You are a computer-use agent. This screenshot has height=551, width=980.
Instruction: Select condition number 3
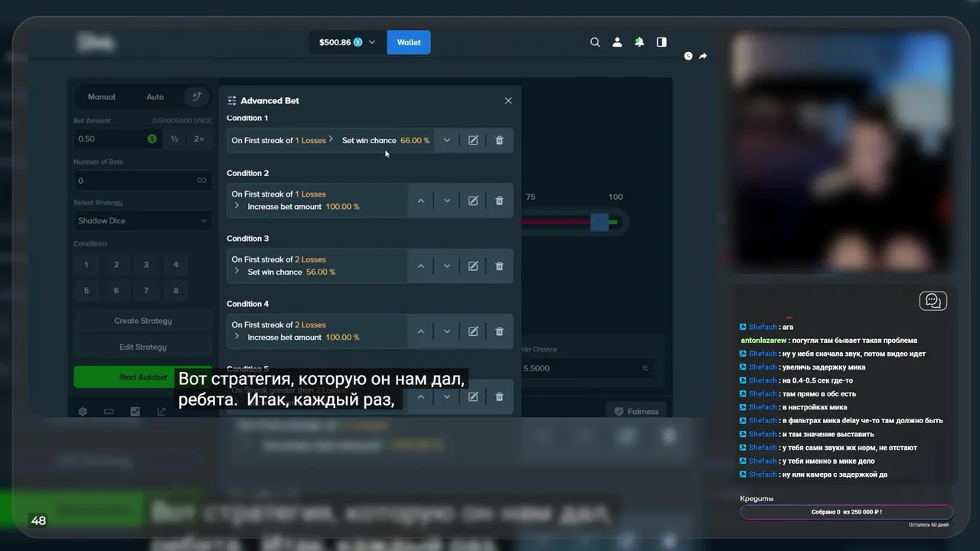coord(146,265)
